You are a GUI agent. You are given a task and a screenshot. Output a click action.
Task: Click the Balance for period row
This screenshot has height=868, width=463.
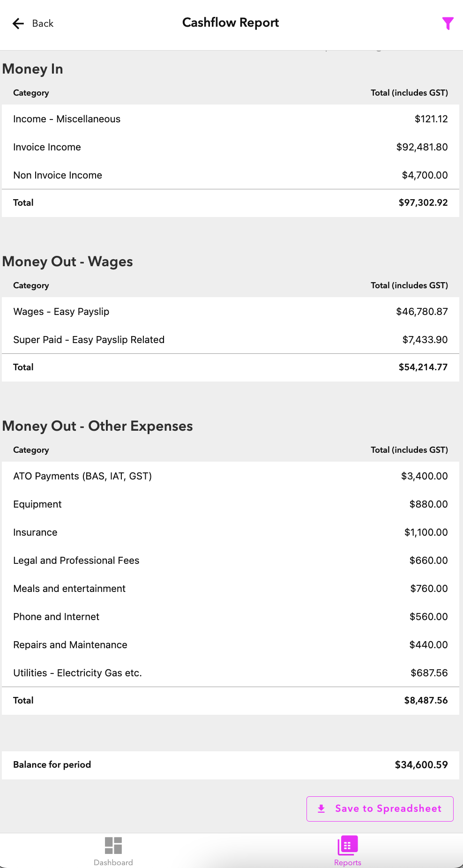[231, 765]
